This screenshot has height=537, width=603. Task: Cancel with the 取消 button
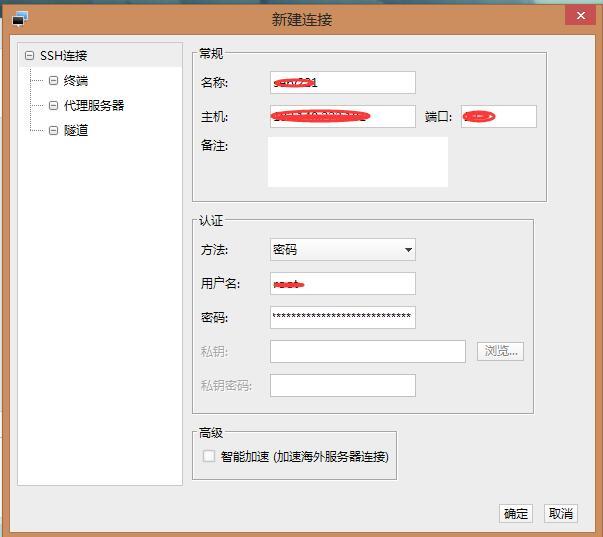[561, 514]
